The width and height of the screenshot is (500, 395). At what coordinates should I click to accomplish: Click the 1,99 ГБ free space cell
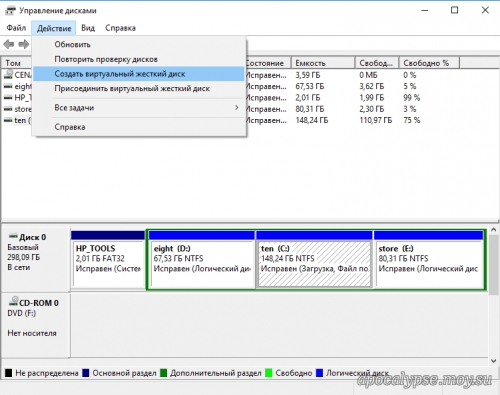pyautogui.click(x=371, y=98)
